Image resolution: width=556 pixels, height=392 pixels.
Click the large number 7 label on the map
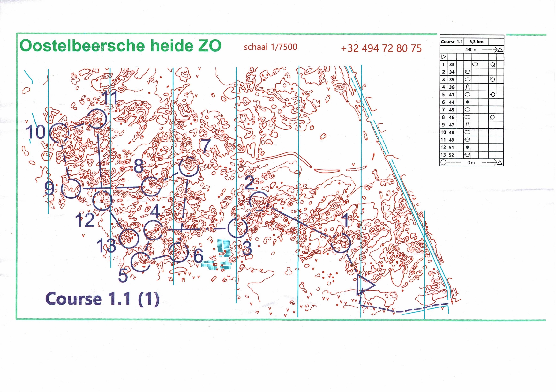[x=206, y=146]
